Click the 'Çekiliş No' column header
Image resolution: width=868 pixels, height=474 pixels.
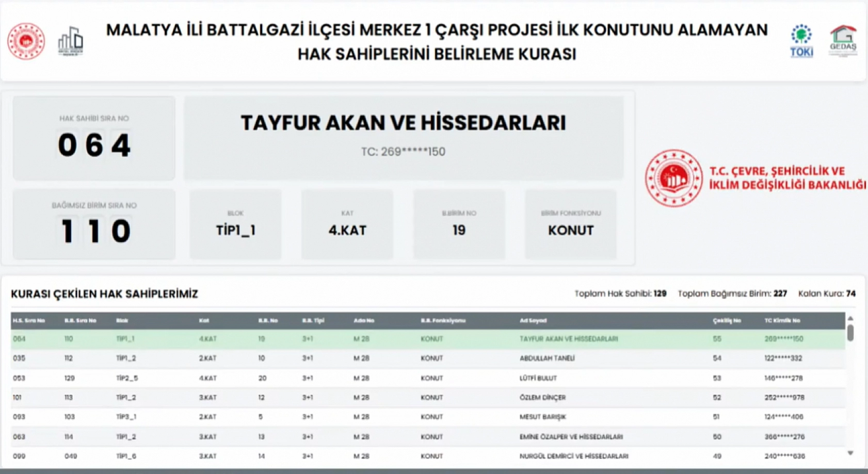(x=727, y=320)
